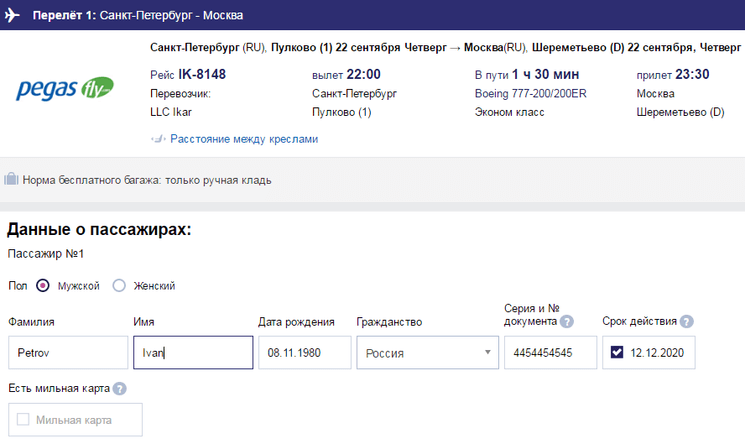Uncheck the document expiry date checkbox
The image size is (745, 444).
[x=617, y=352]
